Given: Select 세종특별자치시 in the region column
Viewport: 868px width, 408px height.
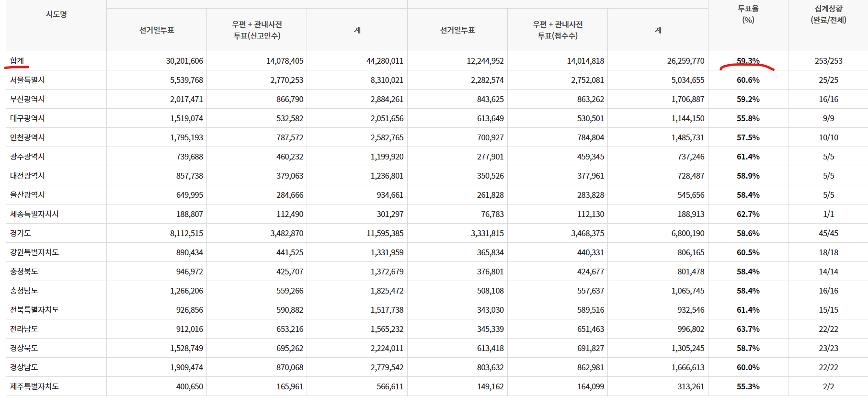Looking at the screenshot, I should 34,214.
